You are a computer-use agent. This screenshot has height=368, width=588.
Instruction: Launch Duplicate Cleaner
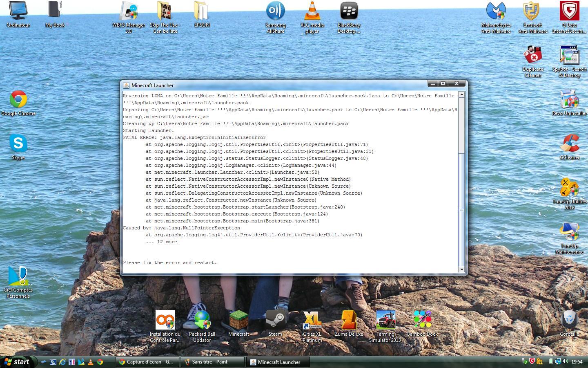click(532, 61)
